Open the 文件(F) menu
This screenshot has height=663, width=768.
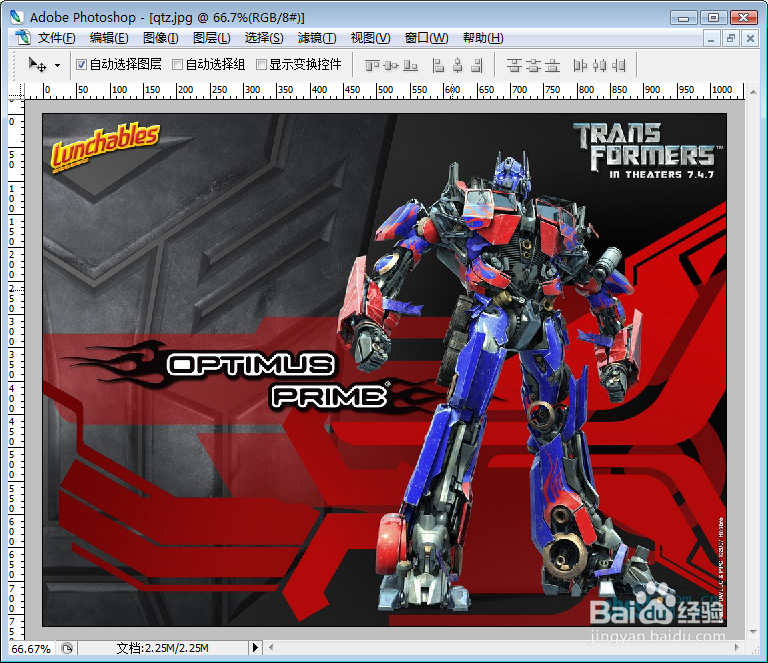pos(57,38)
